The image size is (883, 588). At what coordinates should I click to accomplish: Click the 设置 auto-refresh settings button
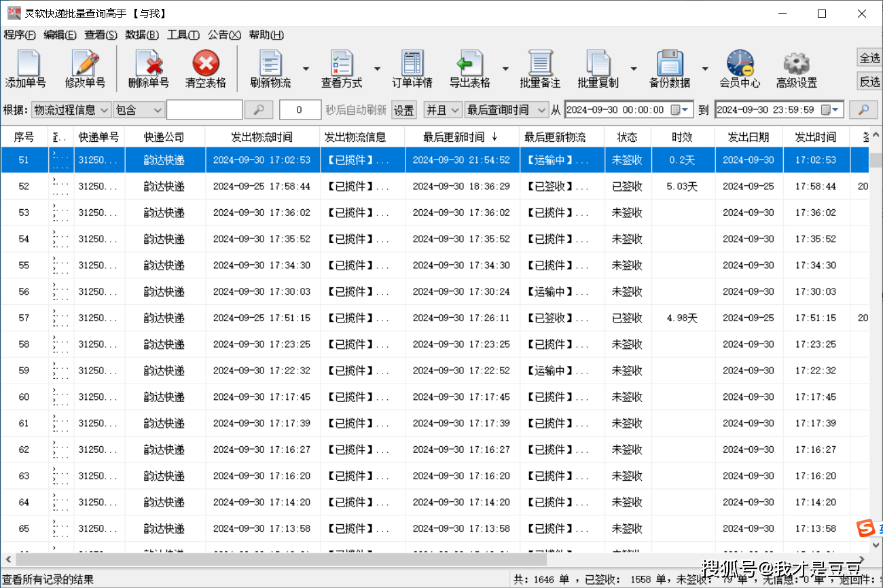click(x=403, y=110)
